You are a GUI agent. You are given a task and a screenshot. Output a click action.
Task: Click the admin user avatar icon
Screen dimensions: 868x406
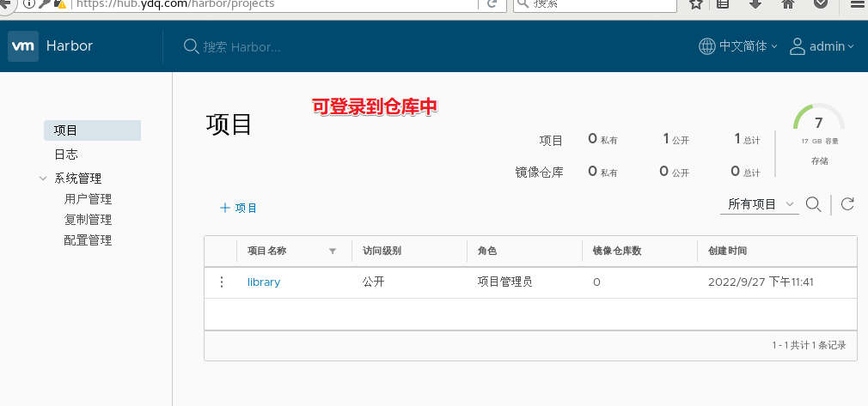tap(798, 46)
